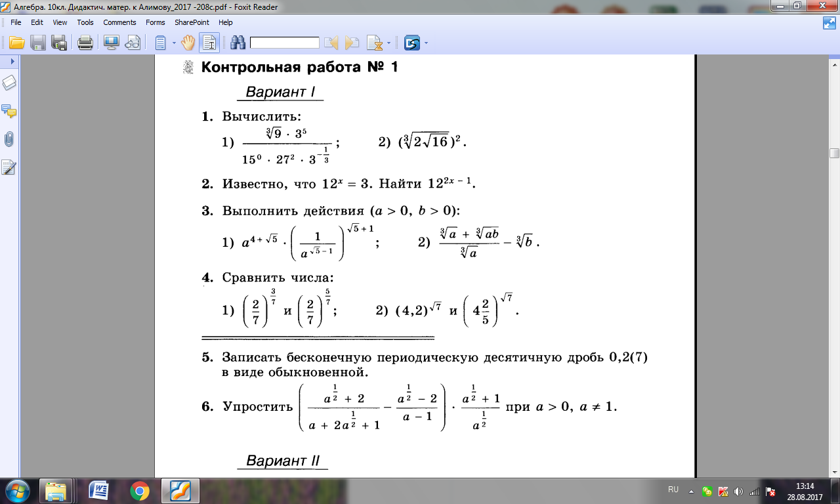Click the blue page layout icon
This screenshot has width=840, height=504.
[x=160, y=43]
